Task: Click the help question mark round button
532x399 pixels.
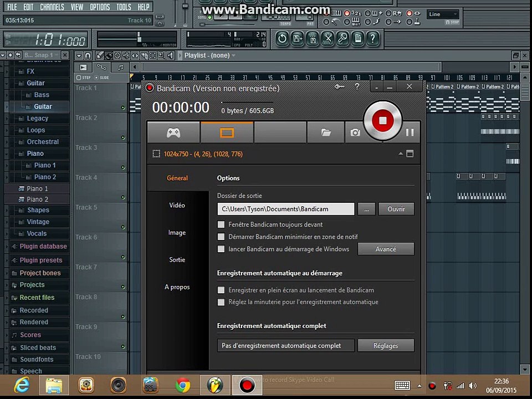Action: tap(373, 38)
